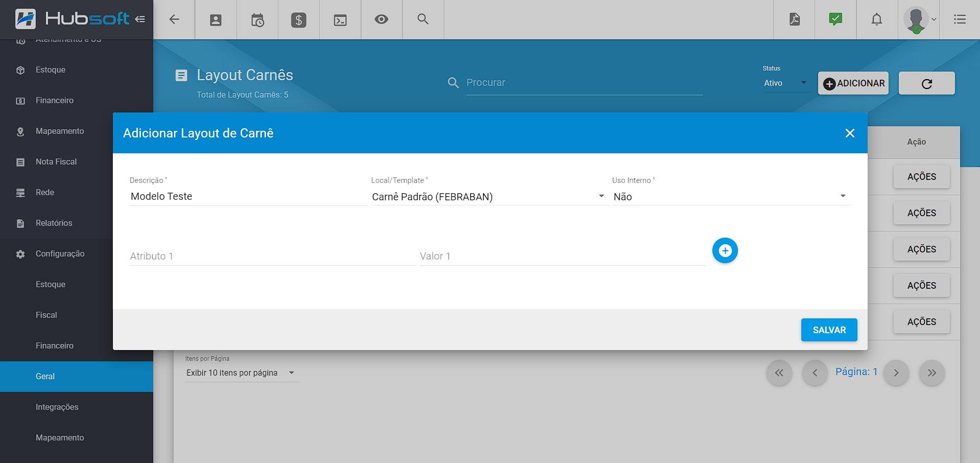Click the eye view icon in toolbar
The image size is (980, 463).
(381, 19)
